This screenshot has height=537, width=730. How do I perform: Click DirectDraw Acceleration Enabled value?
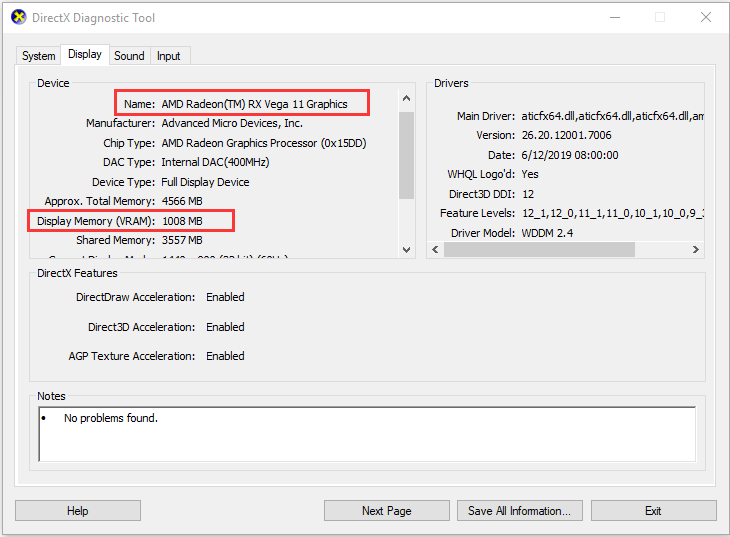coord(225,297)
